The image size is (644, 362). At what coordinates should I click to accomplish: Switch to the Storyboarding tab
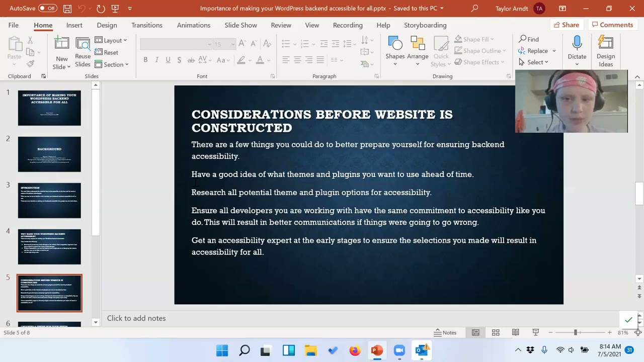pyautogui.click(x=425, y=25)
